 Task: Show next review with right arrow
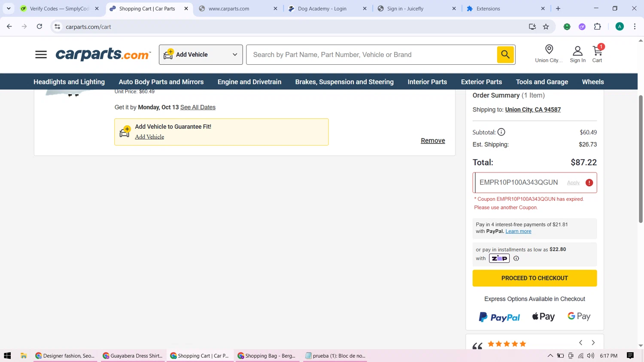pyautogui.click(x=593, y=343)
